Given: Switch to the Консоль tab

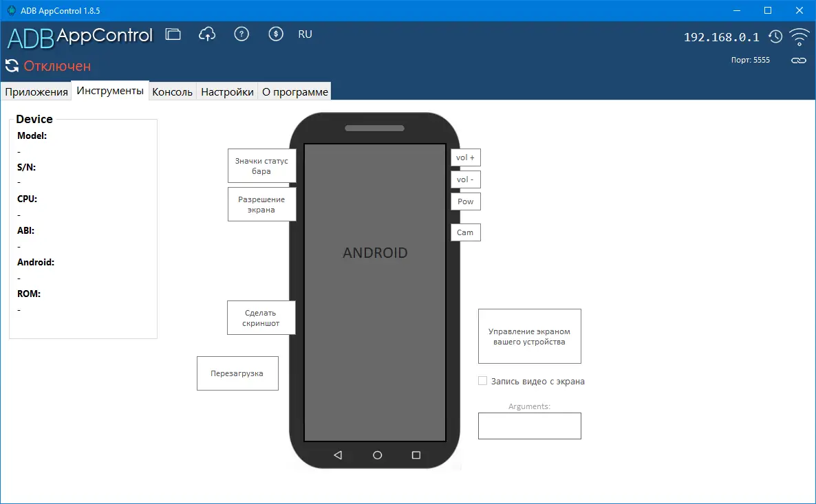Looking at the screenshot, I should [172, 91].
